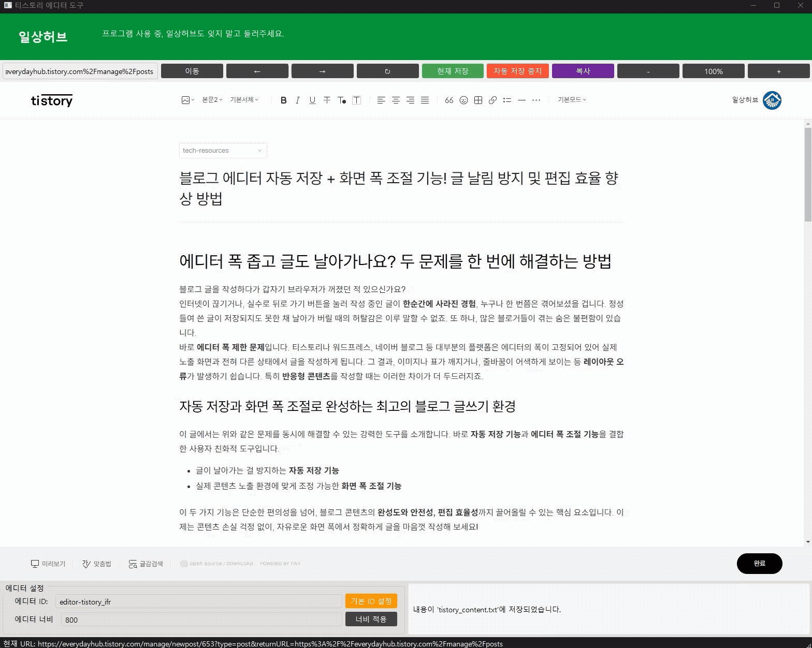Open the 기본서체 font dropdown
812x648 pixels.
coord(244,100)
